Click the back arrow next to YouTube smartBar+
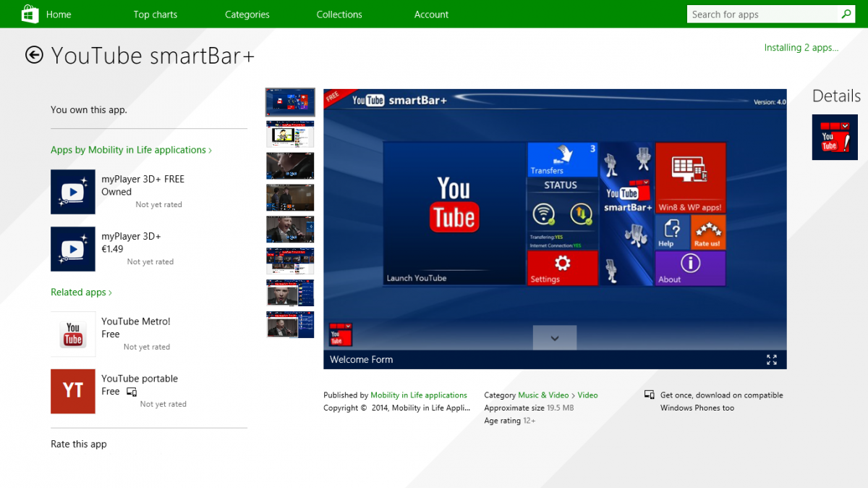This screenshot has height=488, width=868. pos(34,55)
